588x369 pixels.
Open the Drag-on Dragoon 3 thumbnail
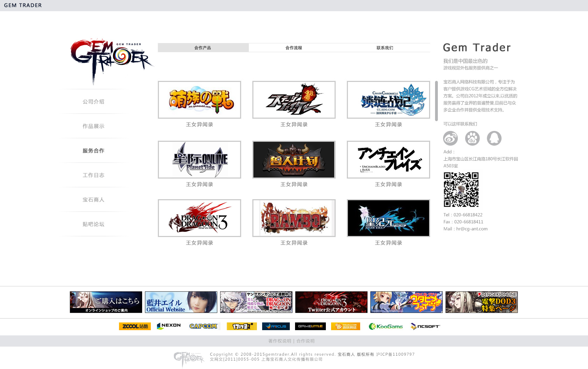[199, 218]
